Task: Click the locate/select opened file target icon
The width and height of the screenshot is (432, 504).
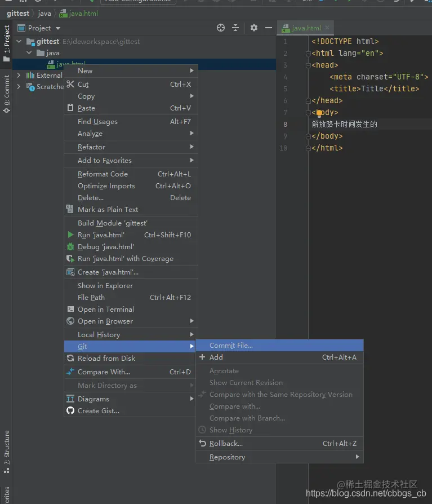Action: click(x=221, y=28)
